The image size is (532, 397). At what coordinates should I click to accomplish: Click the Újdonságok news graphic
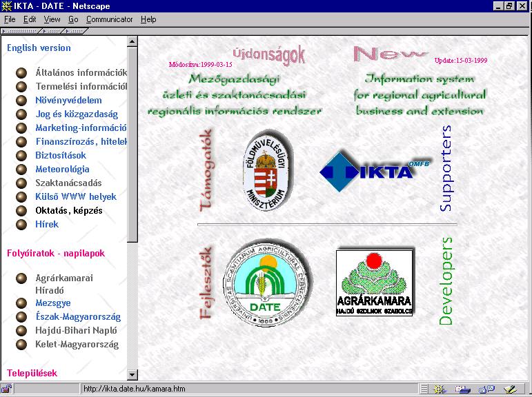click(269, 55)
